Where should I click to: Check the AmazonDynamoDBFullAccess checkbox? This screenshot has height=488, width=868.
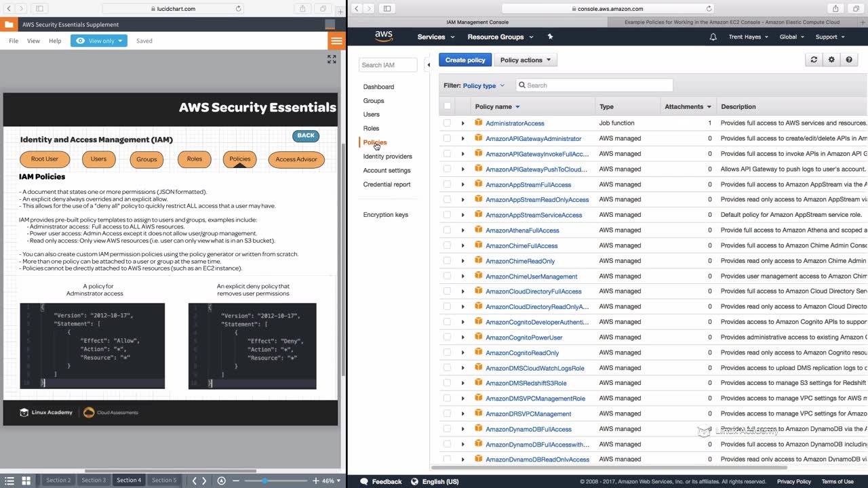(447, 429)
